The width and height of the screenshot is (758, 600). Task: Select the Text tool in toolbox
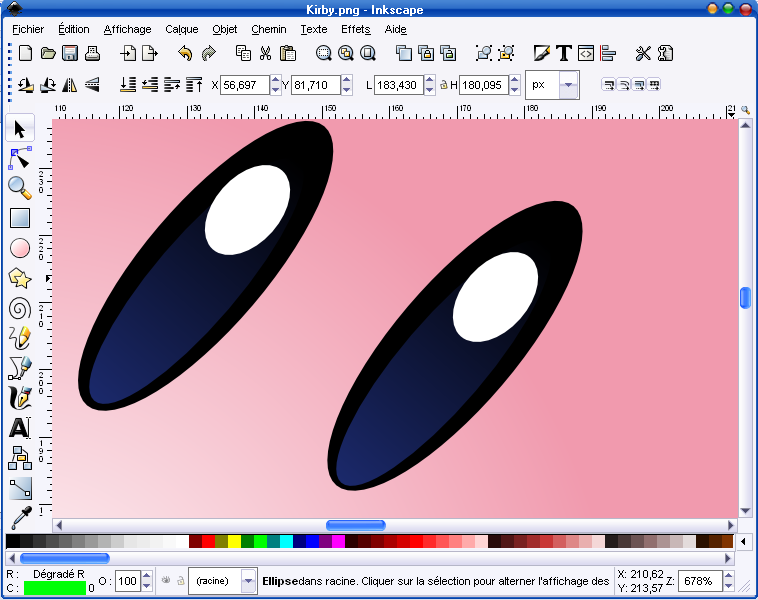click(x=20, y=428)
